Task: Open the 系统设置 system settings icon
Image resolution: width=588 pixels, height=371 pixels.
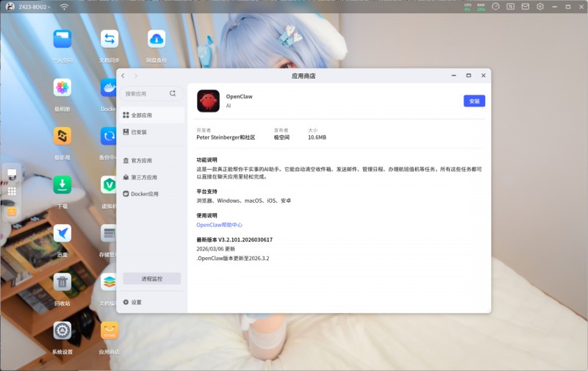Action: pyautogui.click(x=62, y=331)
